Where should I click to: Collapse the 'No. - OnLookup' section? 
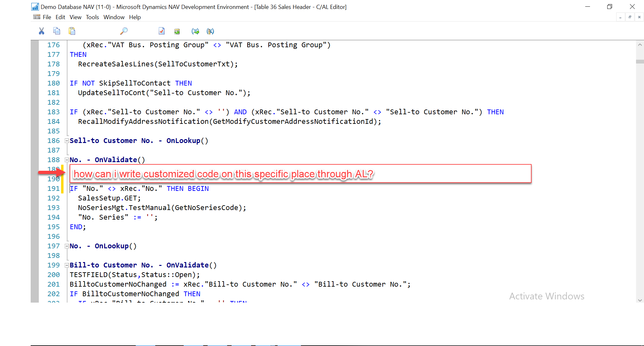tap(66, 246)
